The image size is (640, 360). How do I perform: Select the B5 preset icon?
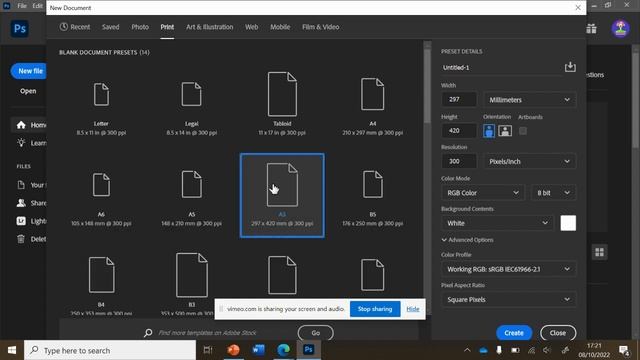pos(372,184)
